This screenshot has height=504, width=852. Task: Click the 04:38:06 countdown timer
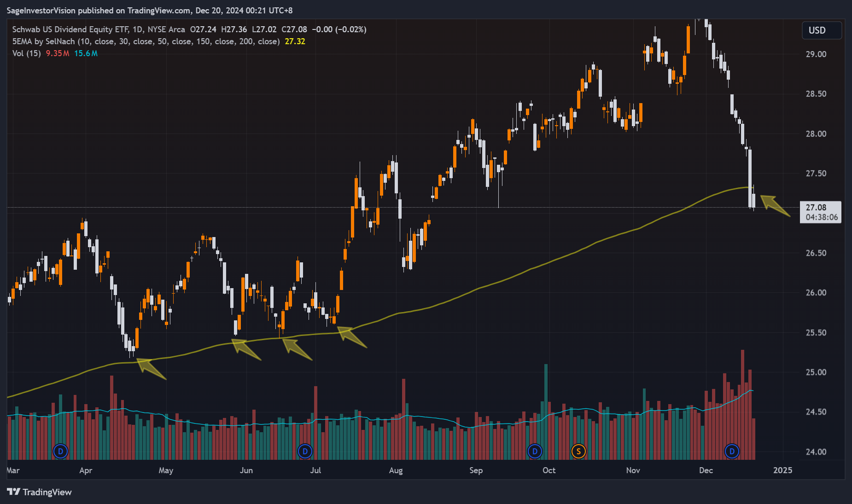(x=822, y=218)
